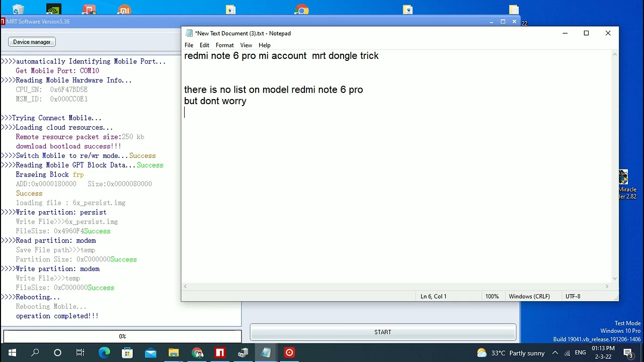Click the MRT Software title bar logo icon
This screenshot has width=644, height=362.
pyautogui.click(x=3, y=22)
